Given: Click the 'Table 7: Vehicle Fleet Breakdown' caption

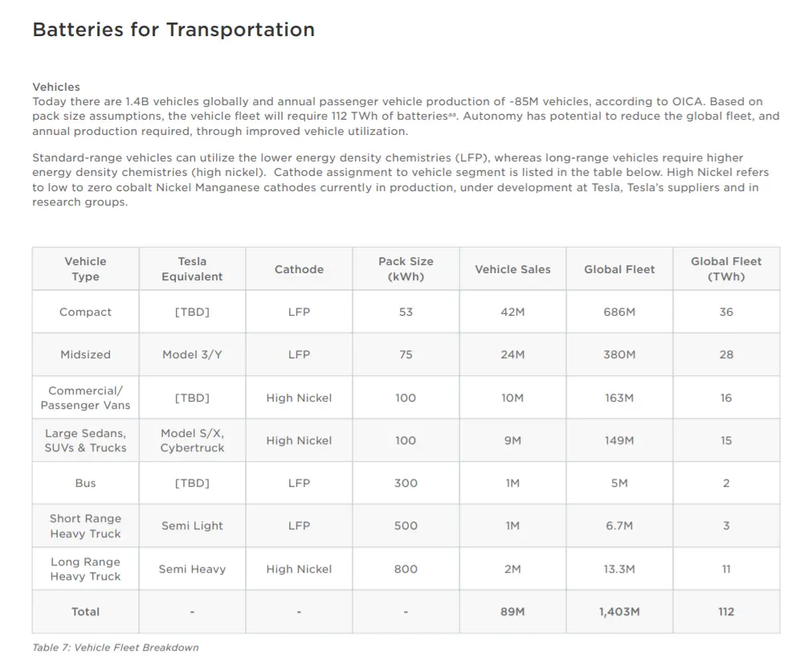Looking at the screenshot, I should point(115,648).
